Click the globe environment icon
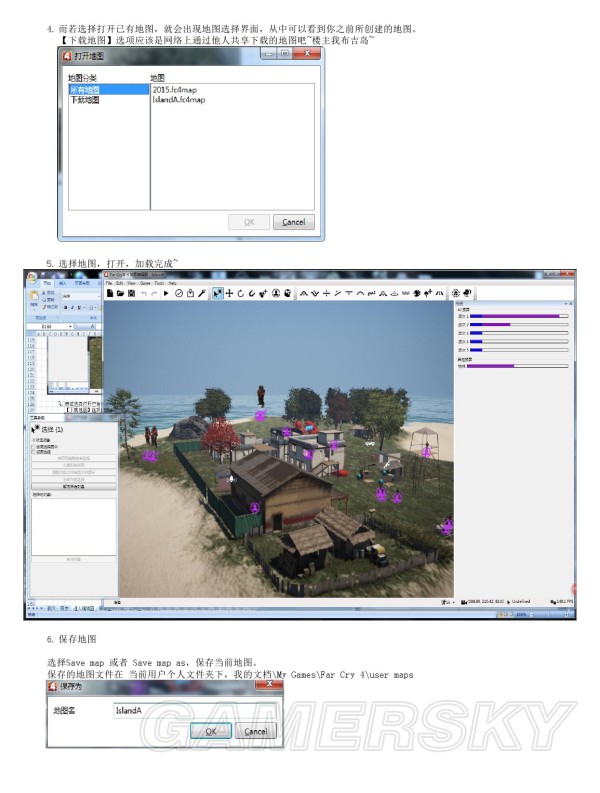 [x=455, y=293]
